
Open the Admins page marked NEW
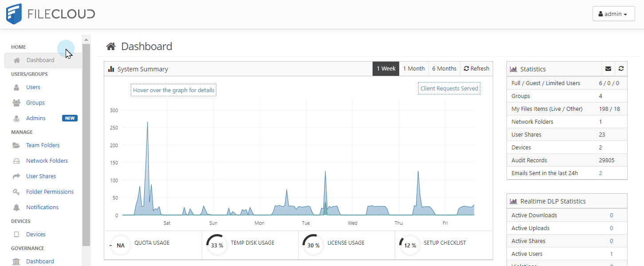click(x=36, y=118)
